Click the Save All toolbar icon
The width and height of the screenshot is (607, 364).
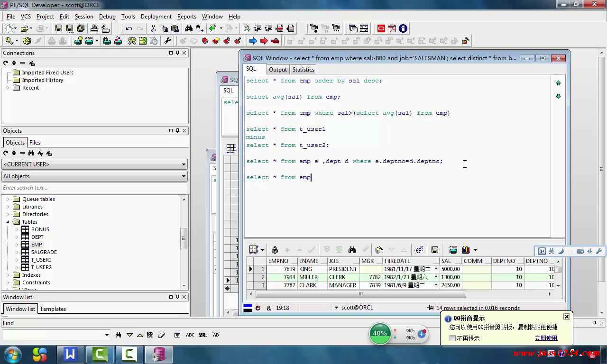coord(81,28)
